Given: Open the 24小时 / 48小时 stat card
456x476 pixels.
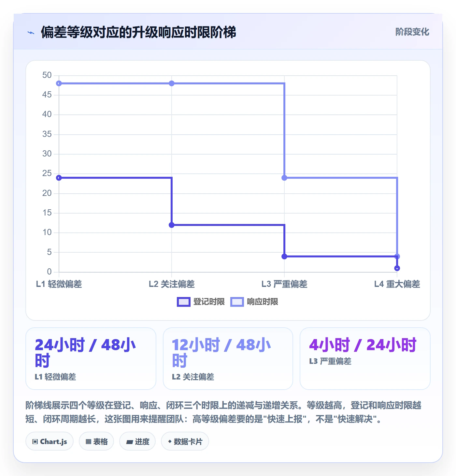Looking at the screenshot, I should tap(91, 359).
